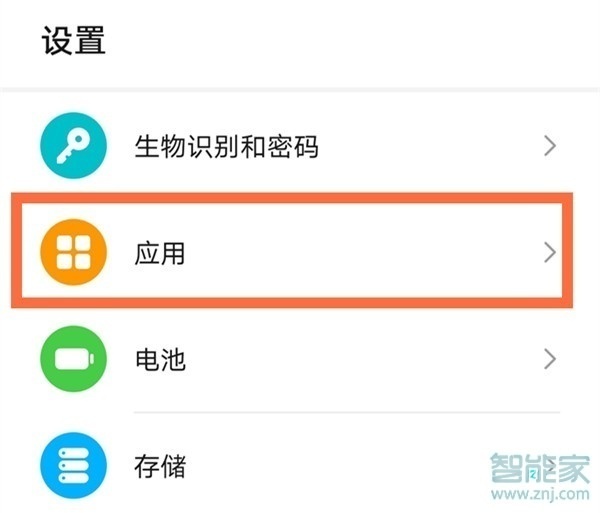Open 生物识别和密码 settings label
Image resolution: width=600 pixels, height=513 pixels.
(x=226, y=148)
